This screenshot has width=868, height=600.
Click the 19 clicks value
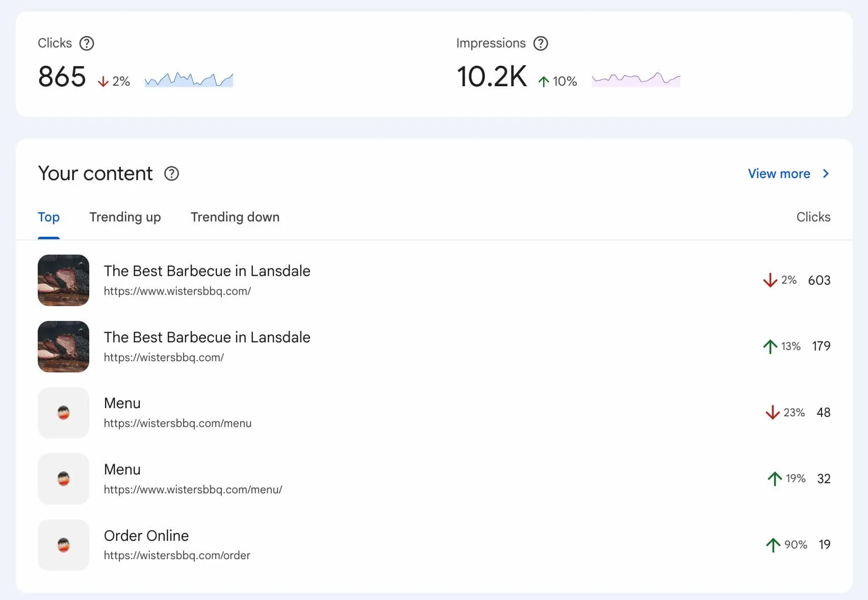coord(825,544)
